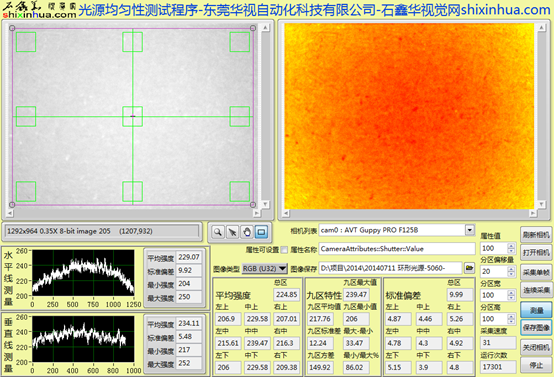Select the rectangle ROI tool
Viewport: 554px width, 377px height.
(261, 232)
